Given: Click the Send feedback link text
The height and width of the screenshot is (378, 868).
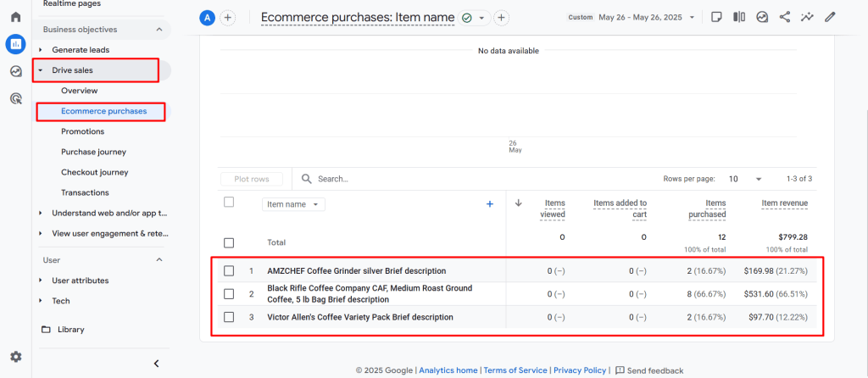Looking at the screenshot, I should [x=655, y=371].
